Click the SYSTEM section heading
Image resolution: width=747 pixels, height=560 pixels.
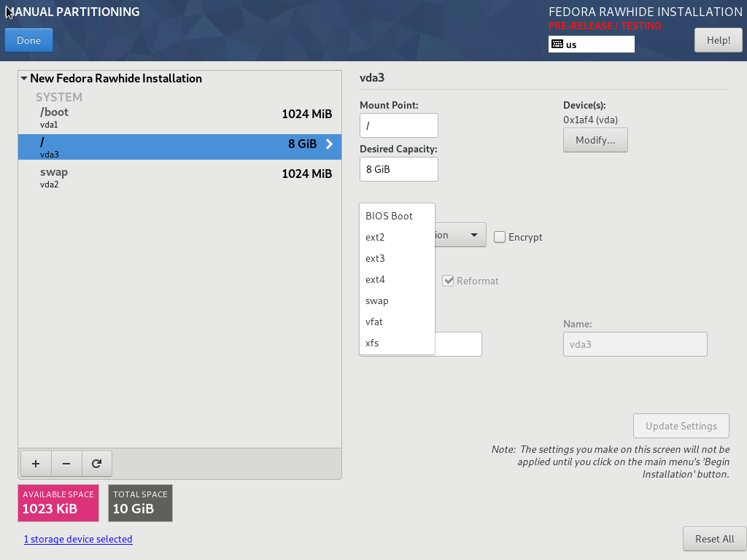pos(59,97)
